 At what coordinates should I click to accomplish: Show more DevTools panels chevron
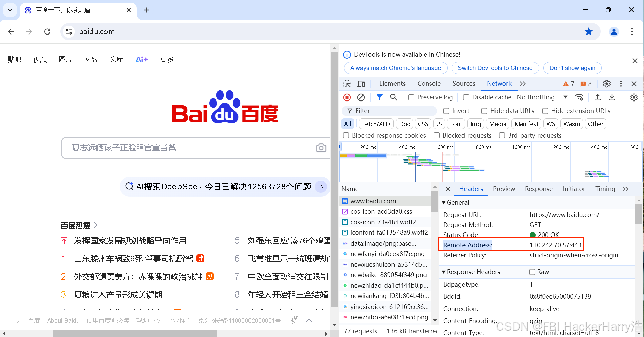[x=523, y=84]
